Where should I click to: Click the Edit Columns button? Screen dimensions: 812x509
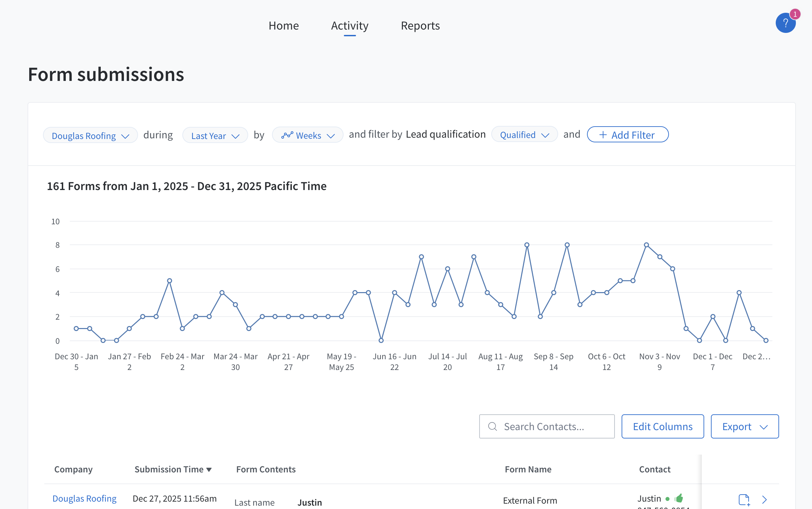tap(662, 426)
